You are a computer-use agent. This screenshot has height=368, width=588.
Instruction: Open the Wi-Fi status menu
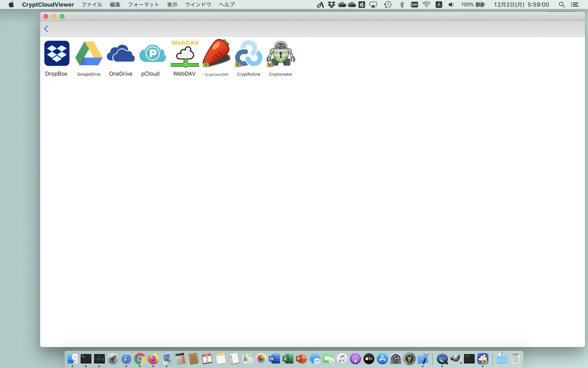click(426, 4)
